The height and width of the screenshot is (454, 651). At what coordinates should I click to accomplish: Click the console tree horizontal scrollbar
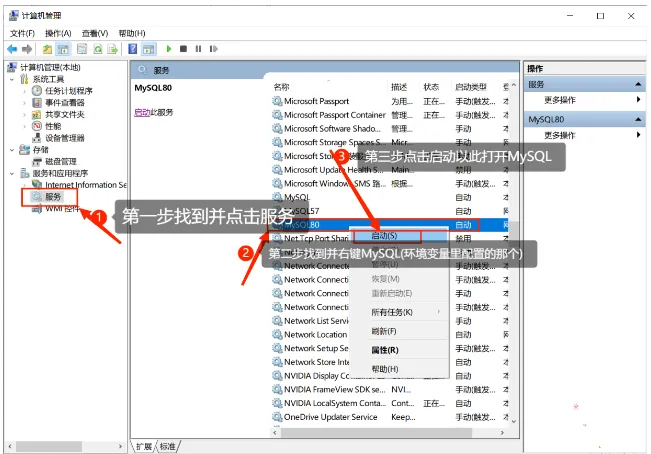[x=49, y=447]
